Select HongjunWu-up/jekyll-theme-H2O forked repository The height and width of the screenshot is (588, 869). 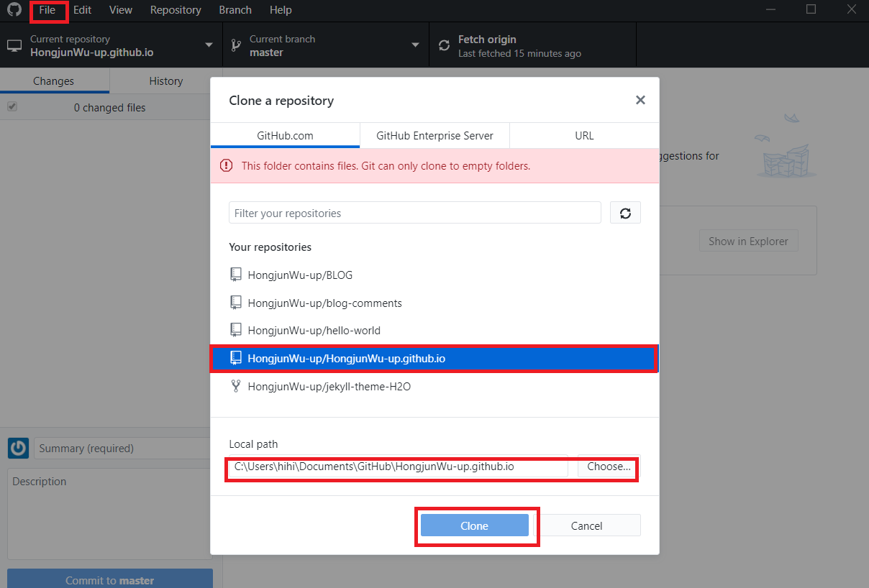tap(434, 386)
